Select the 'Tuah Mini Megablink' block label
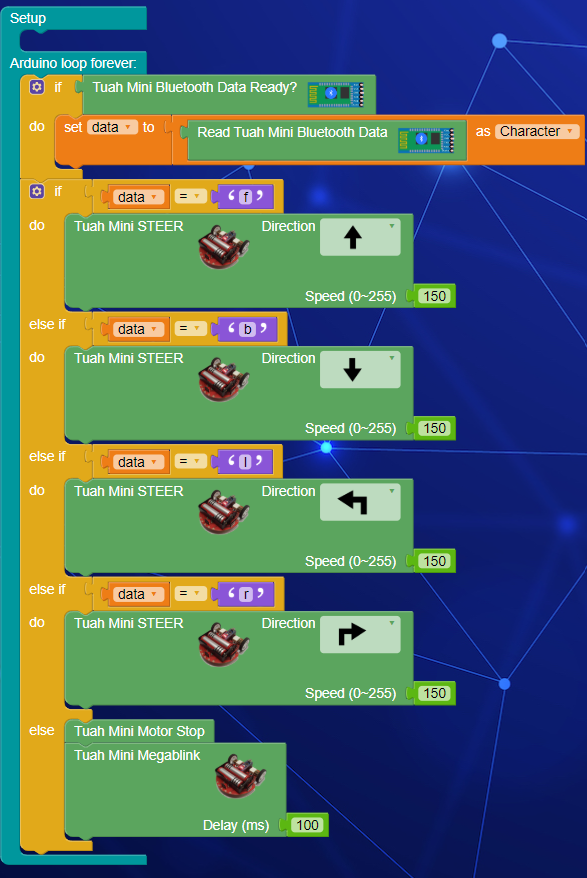This screenshot has width=587, height=878. coord(137,755)
